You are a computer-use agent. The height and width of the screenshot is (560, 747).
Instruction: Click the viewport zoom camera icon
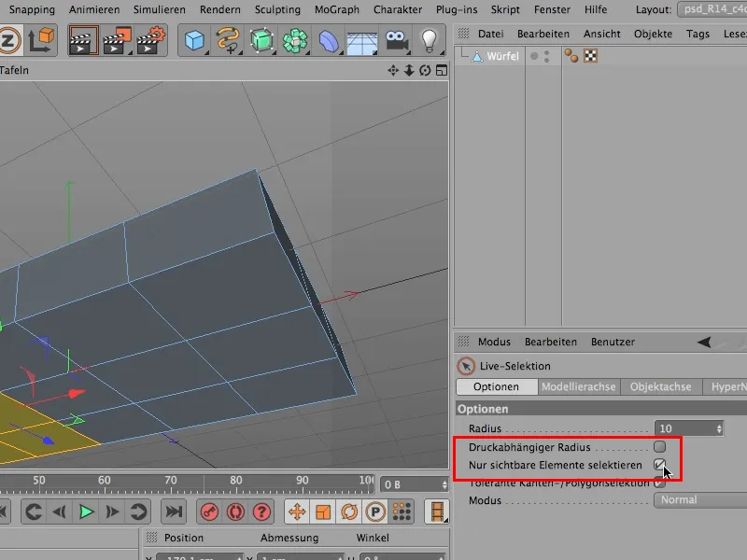(409, 71)
